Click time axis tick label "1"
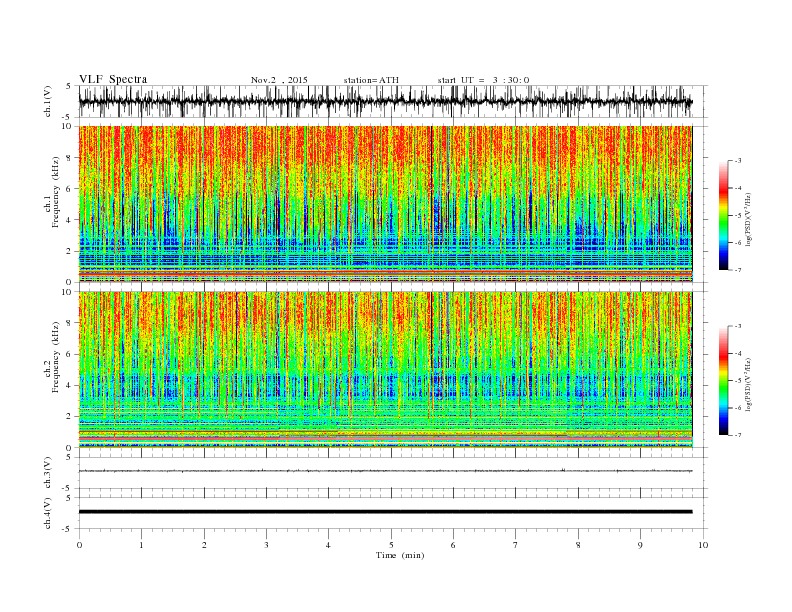Viewport: 792px width, 612px height. 141,545
